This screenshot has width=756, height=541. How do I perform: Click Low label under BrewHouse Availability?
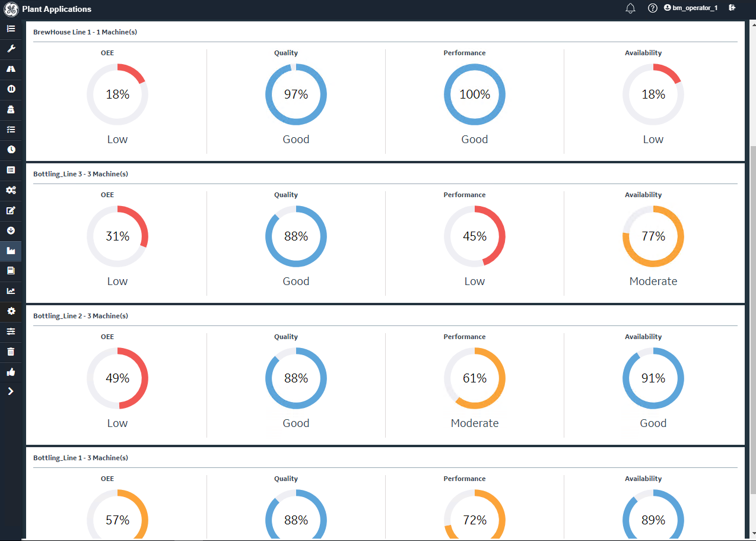(653, 140)
